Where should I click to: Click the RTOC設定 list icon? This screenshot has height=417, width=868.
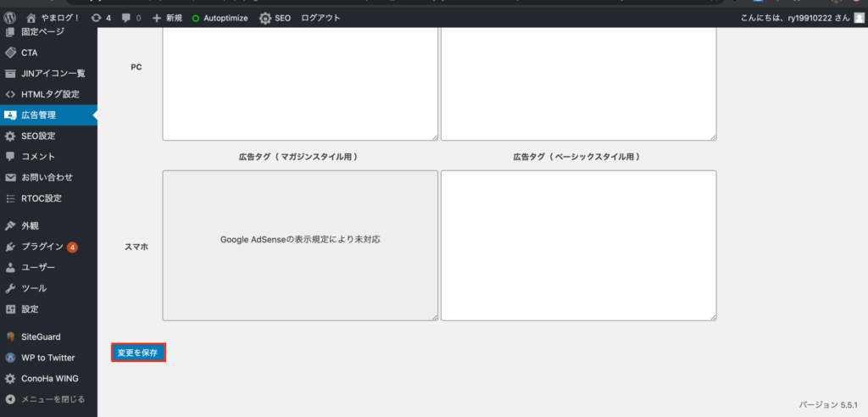pos(10,198)
